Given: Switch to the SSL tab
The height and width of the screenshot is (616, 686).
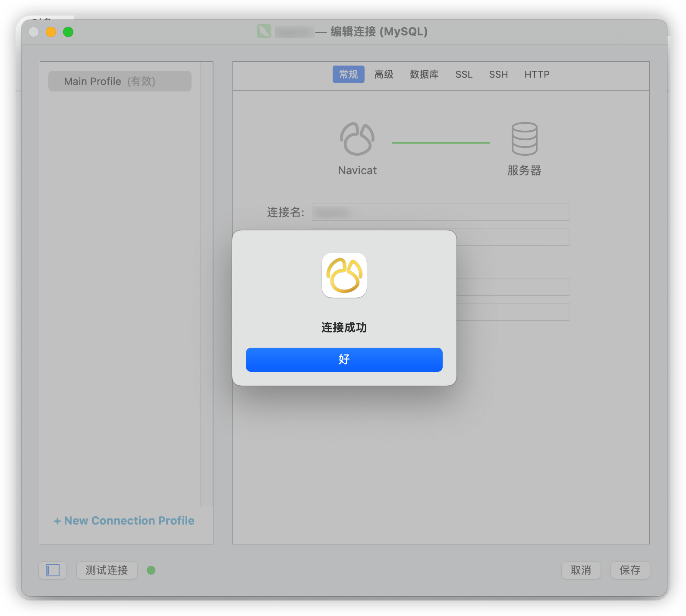Looking at the screenshot, I should 464,74.
